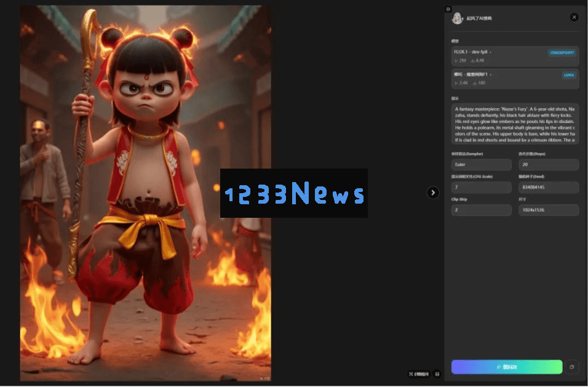Click the Sampler field showing Euler
588x387 pixels.
point(481,165)
